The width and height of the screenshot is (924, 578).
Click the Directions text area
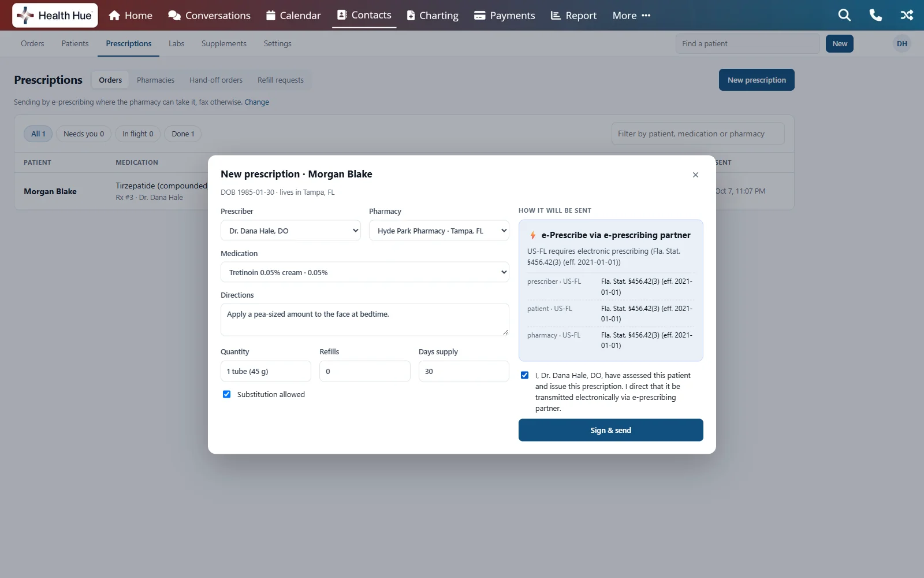[365, 320]
